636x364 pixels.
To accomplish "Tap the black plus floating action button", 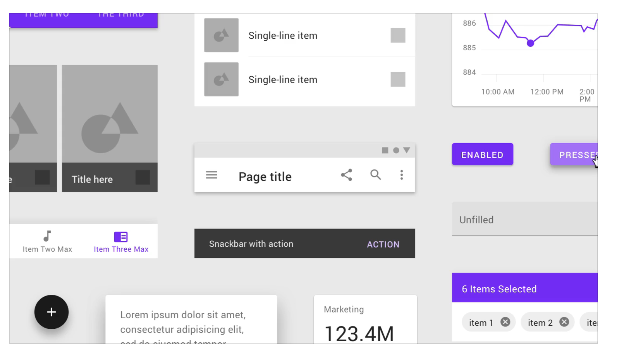I will coord(52,312).
